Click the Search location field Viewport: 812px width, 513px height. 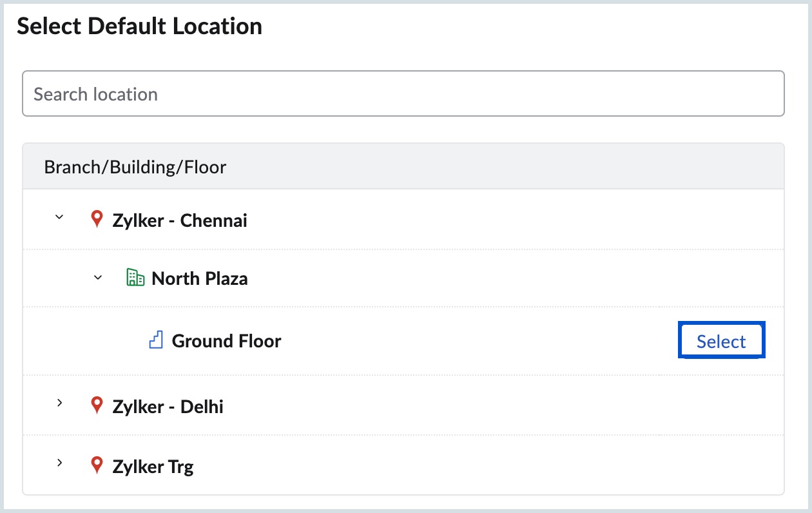point(403,93)
